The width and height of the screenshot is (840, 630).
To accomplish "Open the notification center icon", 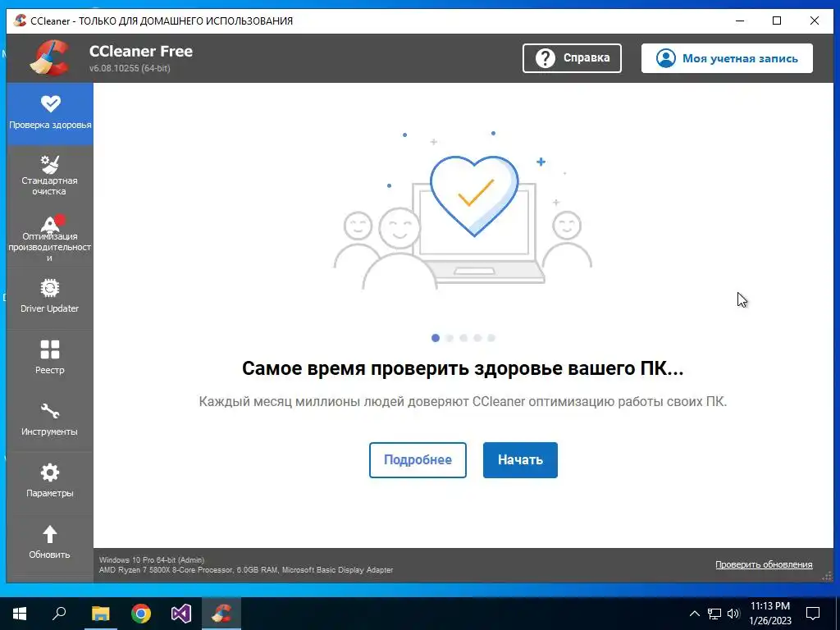I will pyautogui.click(x=813, y=614).
